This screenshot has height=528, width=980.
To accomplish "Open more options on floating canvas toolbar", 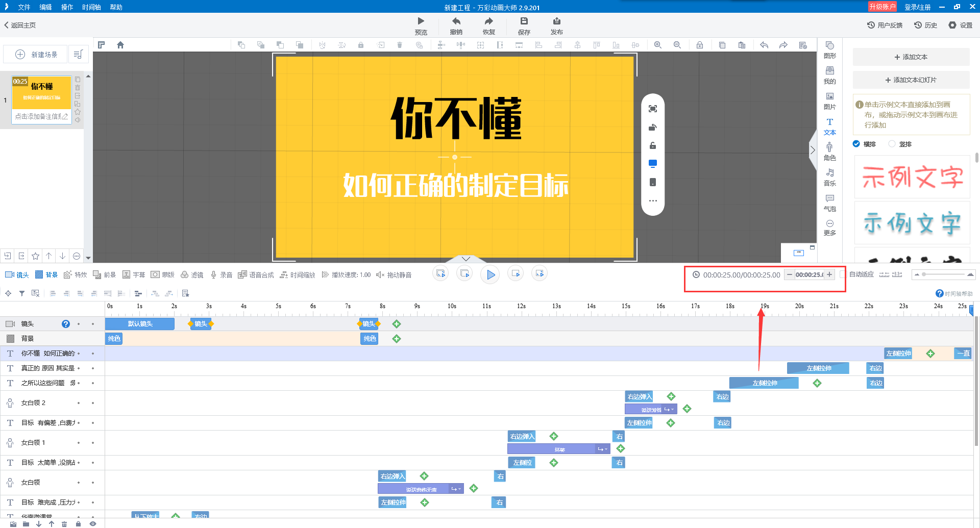I will tap(653, 200).
